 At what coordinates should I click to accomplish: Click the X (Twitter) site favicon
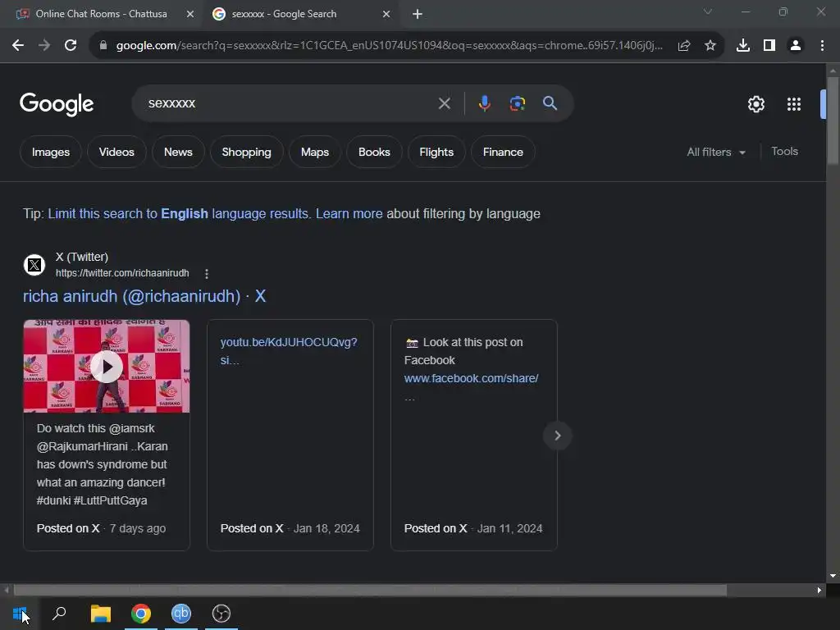click(x=34, y=265)
